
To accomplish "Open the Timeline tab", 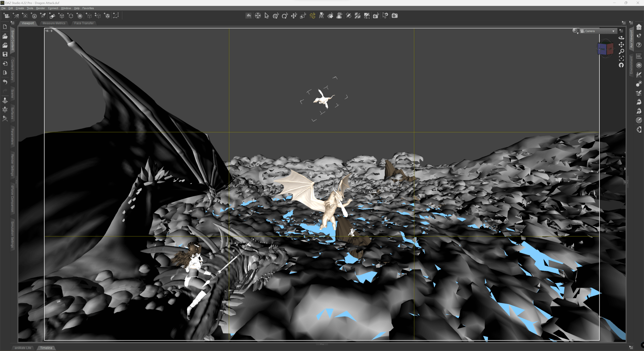I will click(46, 348).
